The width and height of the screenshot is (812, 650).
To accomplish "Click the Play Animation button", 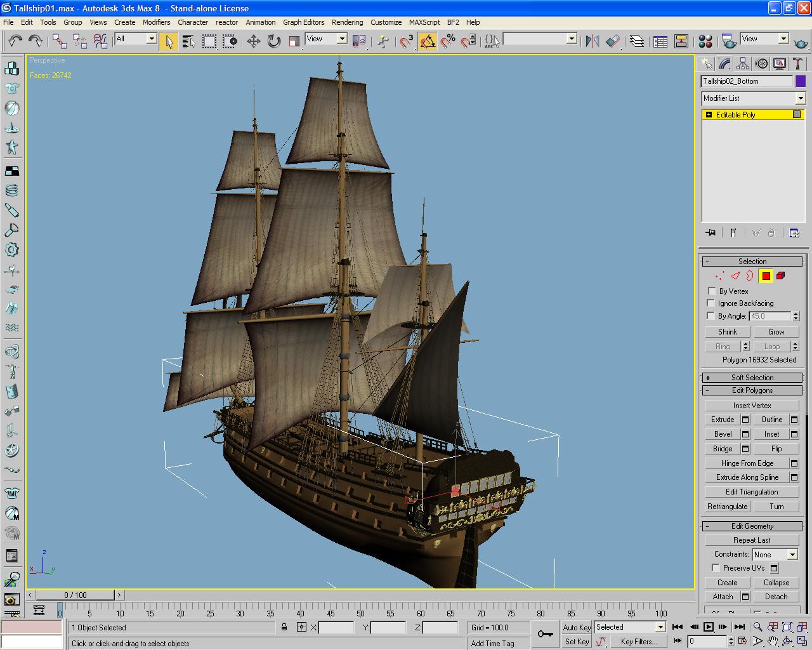I will (x=709, y=627).
